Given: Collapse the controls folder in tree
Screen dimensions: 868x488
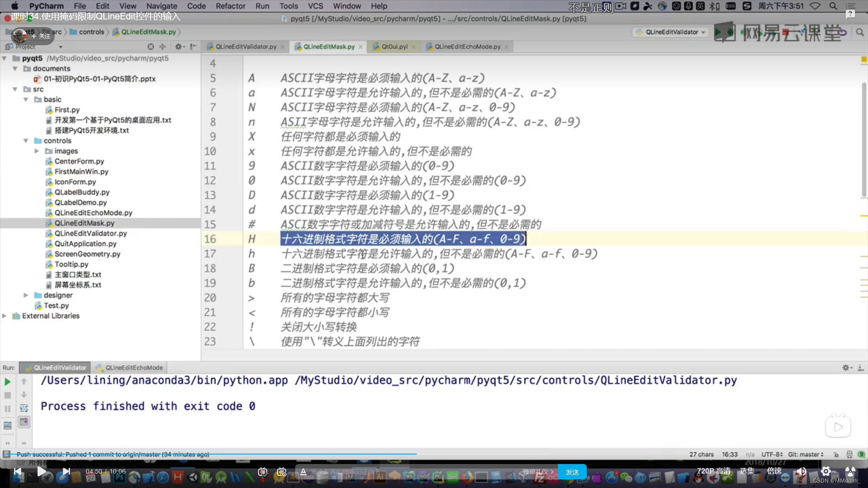Looking at the screenshot, I should point(26,141).
